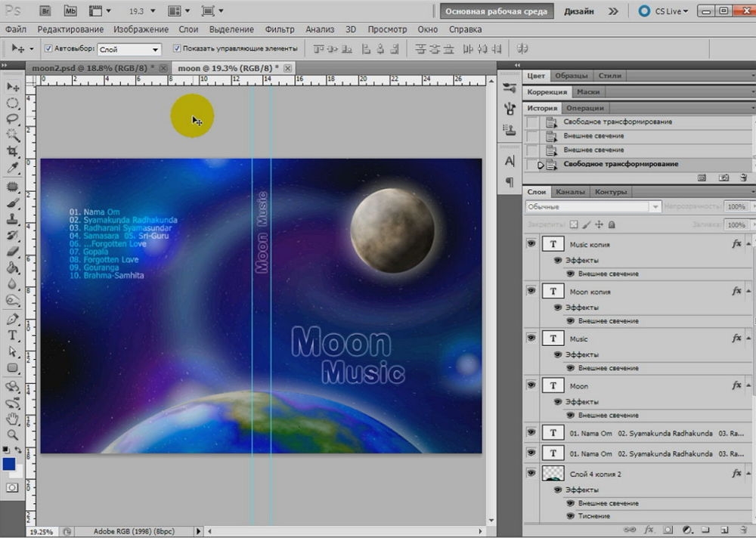Toggle Показать управляющие элементы checkbox
The width and height of the screenshot is (756, 538).
177,48
